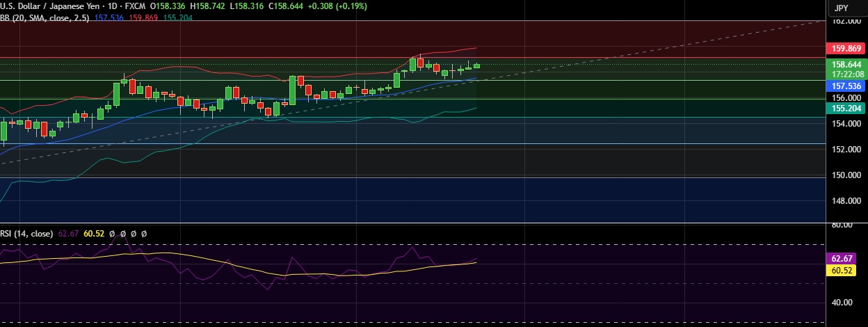Screen dimensions: 868x327
Task: Click the green 158.644 current price label
Action: coord(843,64)
